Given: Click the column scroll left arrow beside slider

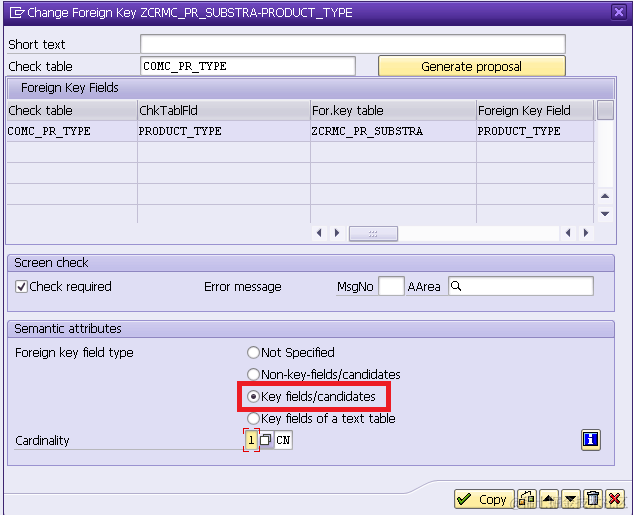Looking at the screenshot, I should 319,233.
